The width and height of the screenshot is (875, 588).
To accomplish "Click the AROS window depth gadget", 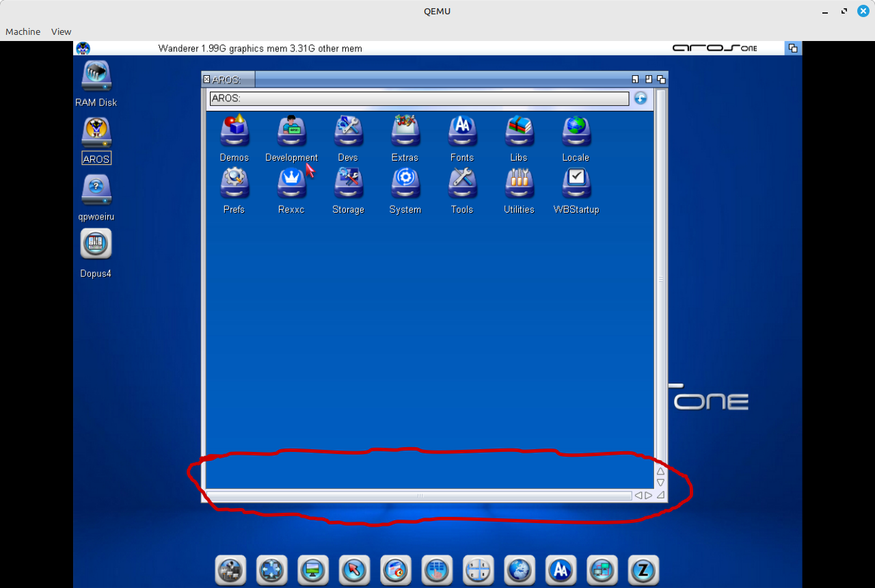I will tap(661, 79).
